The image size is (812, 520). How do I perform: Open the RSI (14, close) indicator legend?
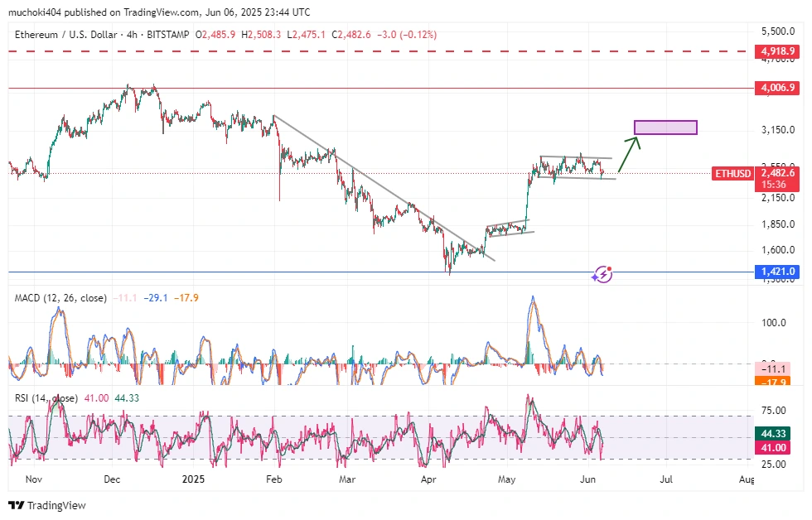tap(46, 398)
